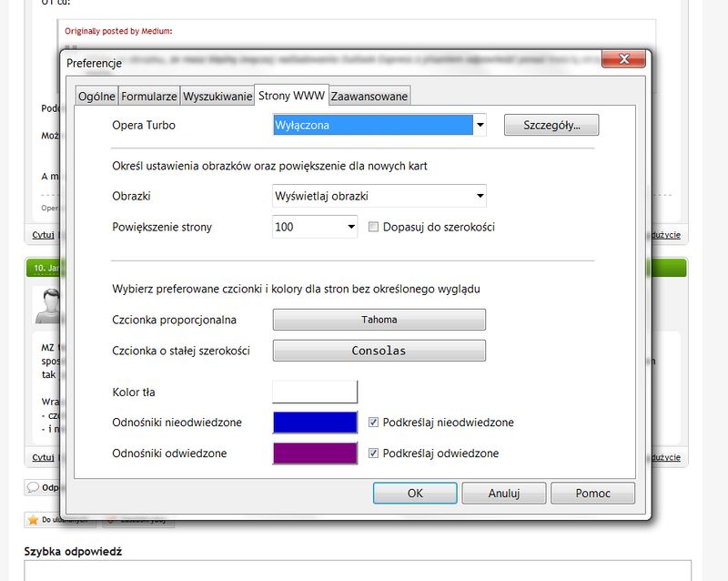The width and height of the screenshot is (728, 581).
Task: Switch to the Zaawansowane tab
Action: pyautogui.click(x=369, y=96)
